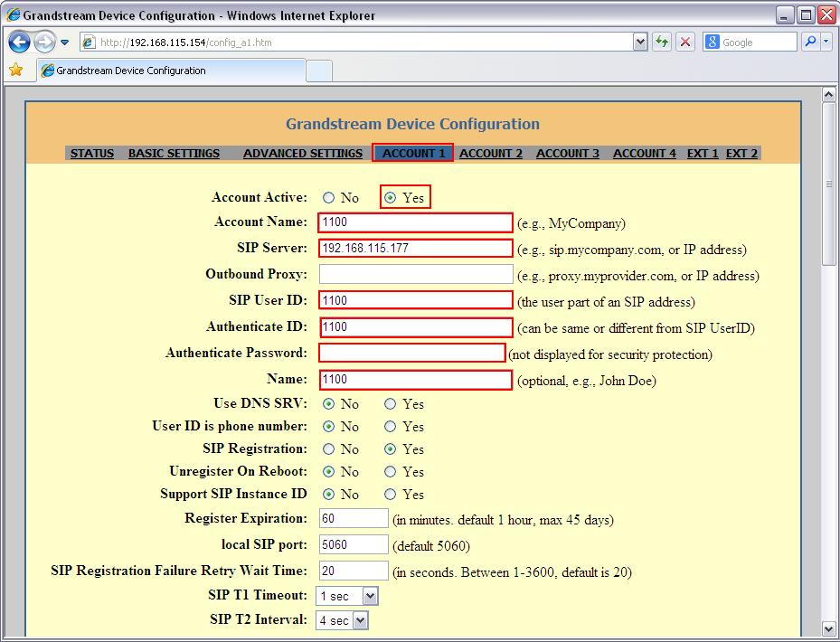This screenshot has height=642, width=840.
Task: Open a new blank browser tab
Action: pyautogui.click(x=319, y=71)
